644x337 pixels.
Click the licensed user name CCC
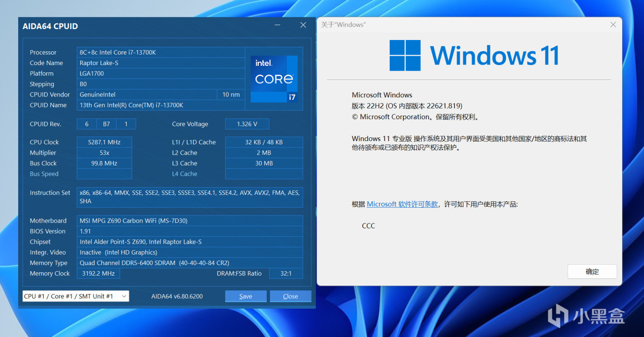click(x=368, y=225)
